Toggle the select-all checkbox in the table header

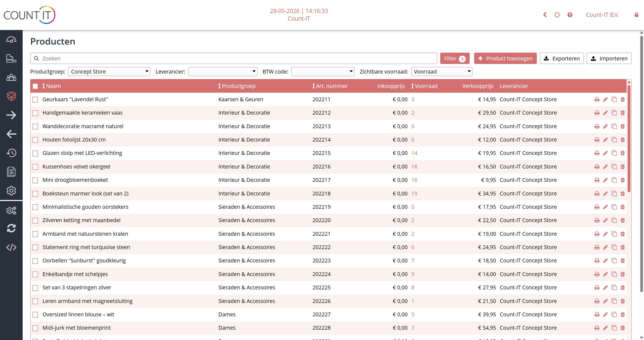click(x=35, y=86)
